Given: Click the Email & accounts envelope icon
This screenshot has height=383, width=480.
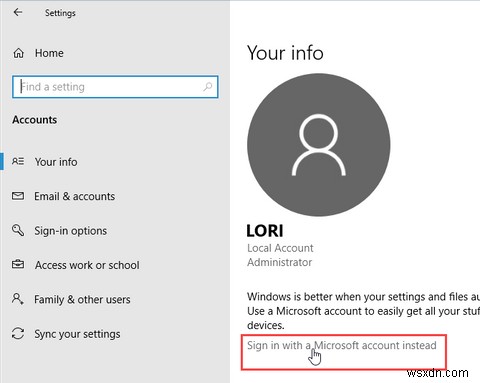Looking at the screenshot, I should (18, 196).
